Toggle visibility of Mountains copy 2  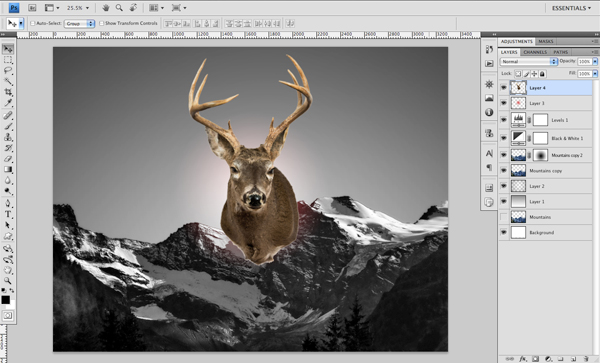coord(504,155)
